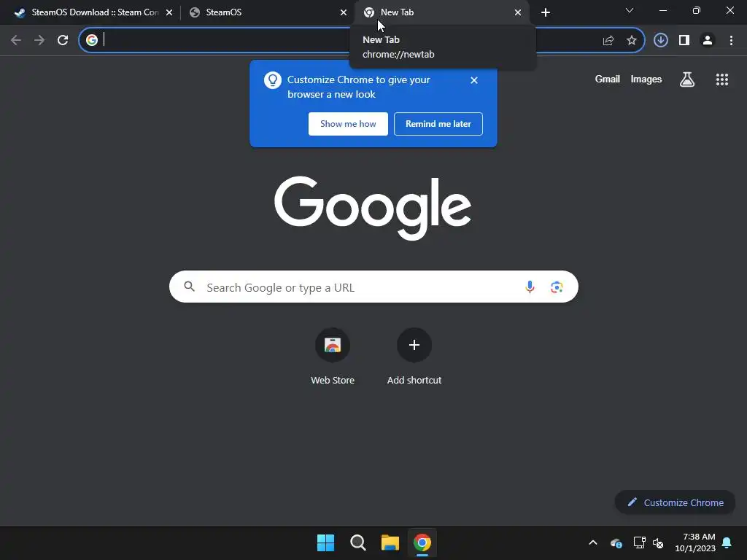747x560 pixels.
Task: Open the Web Store shortcut
Action: (333, 357)
